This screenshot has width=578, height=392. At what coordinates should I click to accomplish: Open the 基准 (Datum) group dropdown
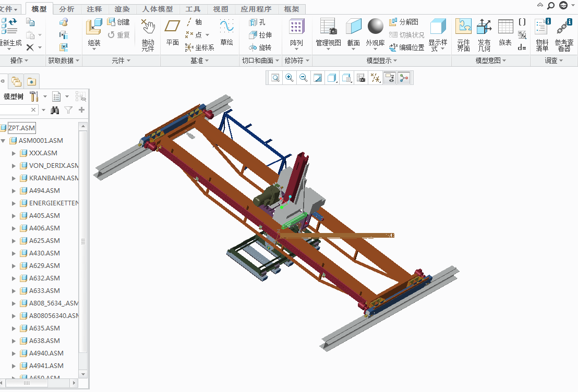(x=199, y=60)
